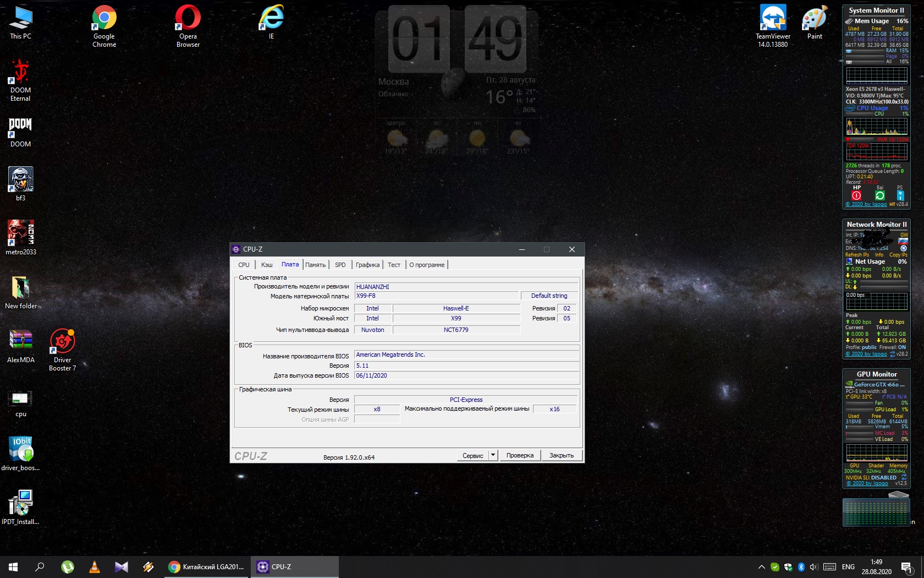The width and height of the screenshot is (924, 578).
Task: Click the PCI-Express version field
Action: pyautogui.click(x=466, y=400)
